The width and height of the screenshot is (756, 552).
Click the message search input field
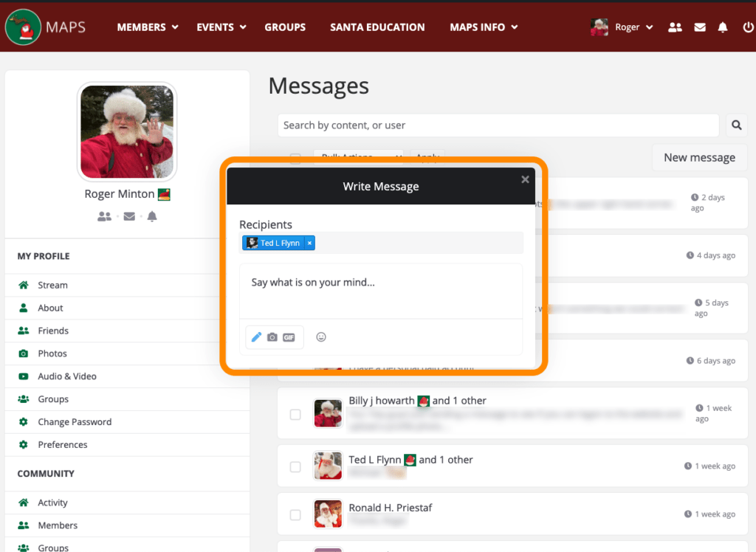tap(498, 125)
